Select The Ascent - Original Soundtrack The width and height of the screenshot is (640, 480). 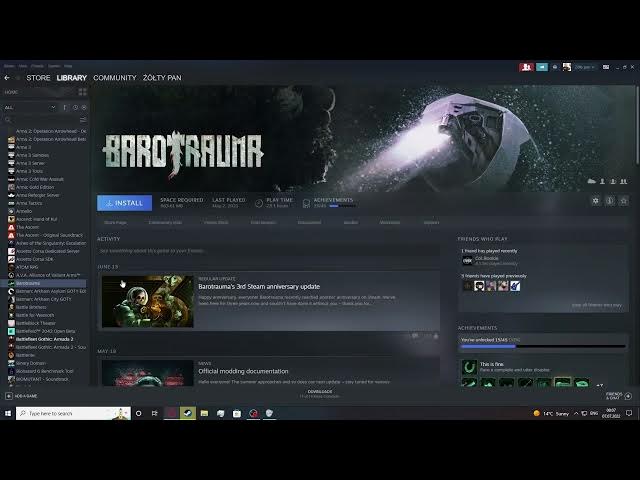click(x=49, y=235)
